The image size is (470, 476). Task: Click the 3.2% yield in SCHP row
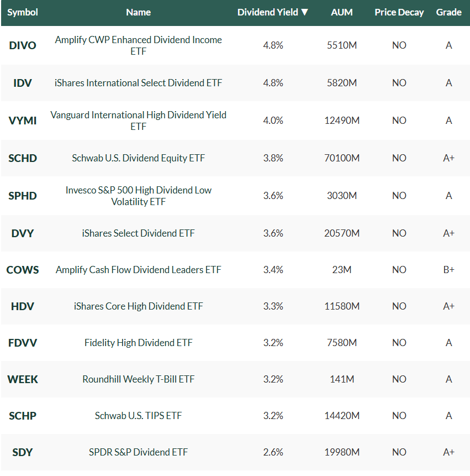(273, 416)
